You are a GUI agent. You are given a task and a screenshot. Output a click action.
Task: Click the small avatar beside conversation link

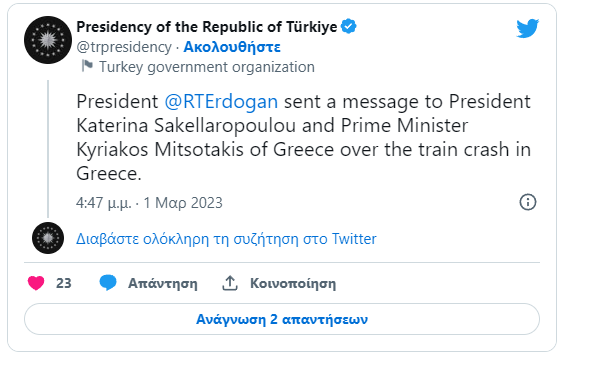[48, 238]
